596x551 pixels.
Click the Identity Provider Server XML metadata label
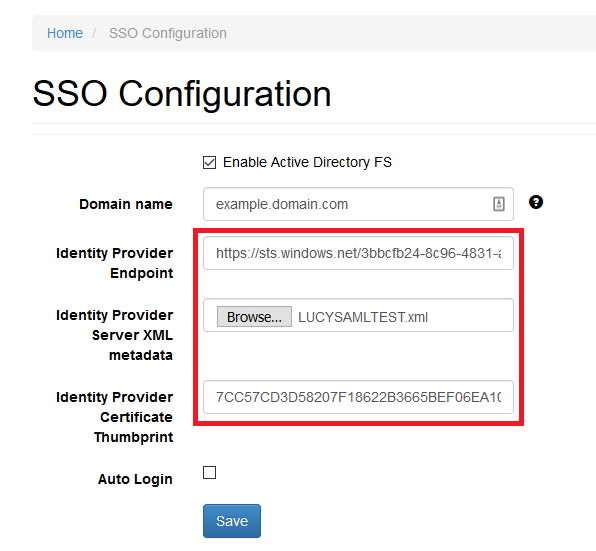(114, 335)
